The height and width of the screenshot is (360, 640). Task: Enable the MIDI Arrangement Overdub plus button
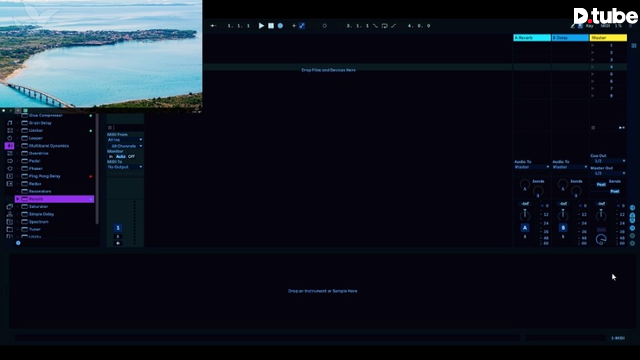[x=294, y=26]
